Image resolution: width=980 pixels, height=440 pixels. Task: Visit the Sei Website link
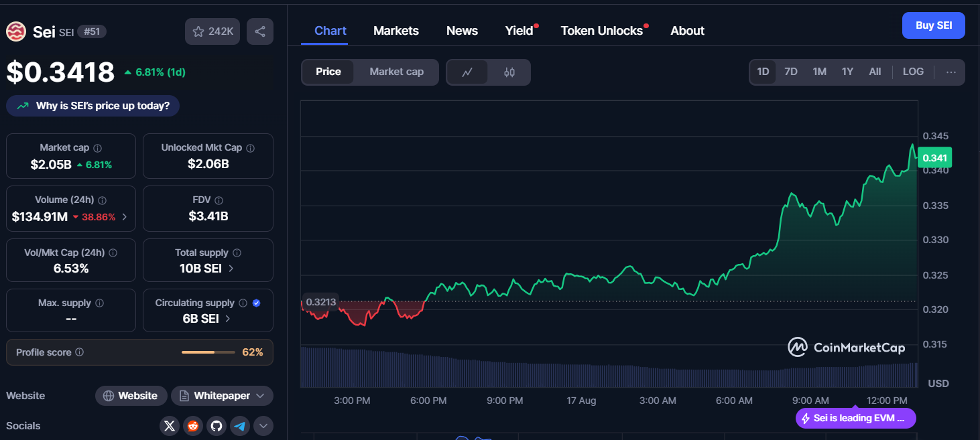coord(131,396)
